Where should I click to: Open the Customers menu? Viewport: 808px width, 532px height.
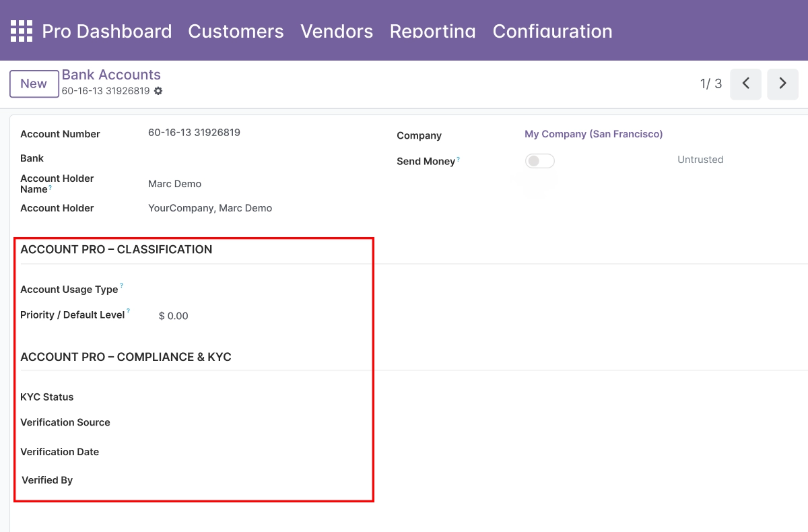click(x=236, y=31)
